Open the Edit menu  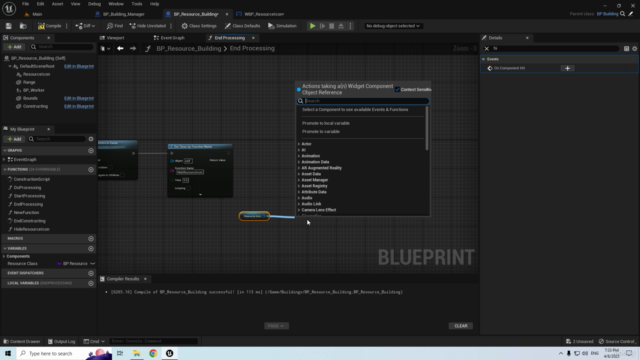pyautogui.click(x=40, y=4)
